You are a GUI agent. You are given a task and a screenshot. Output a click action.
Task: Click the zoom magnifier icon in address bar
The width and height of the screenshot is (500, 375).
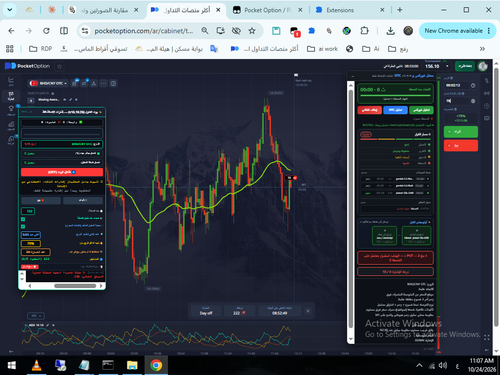pyautogui.click(x=205, y=31)
